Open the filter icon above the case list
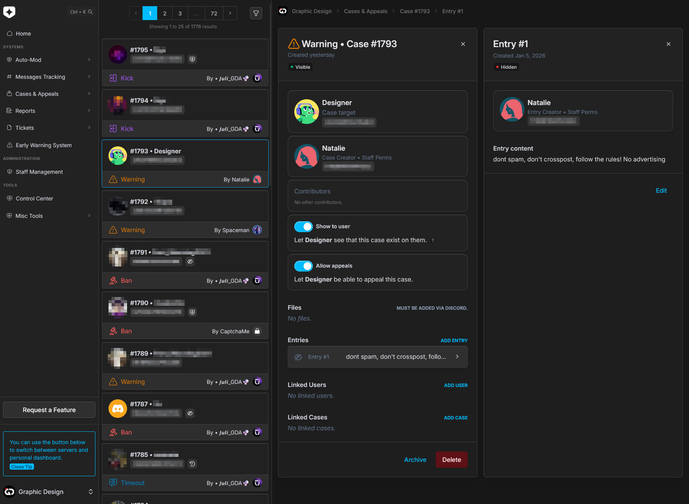Screen dimensions: 689x504 click(x=256, y=13)
